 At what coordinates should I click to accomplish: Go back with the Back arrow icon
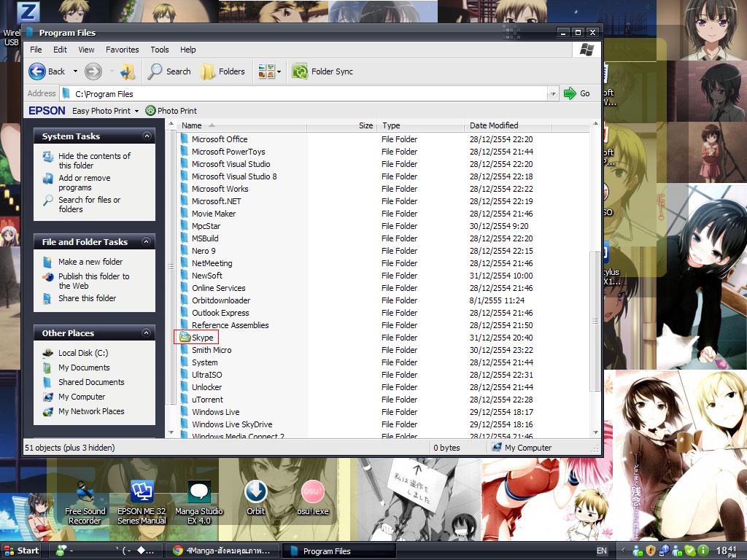[x=37, y=71]
